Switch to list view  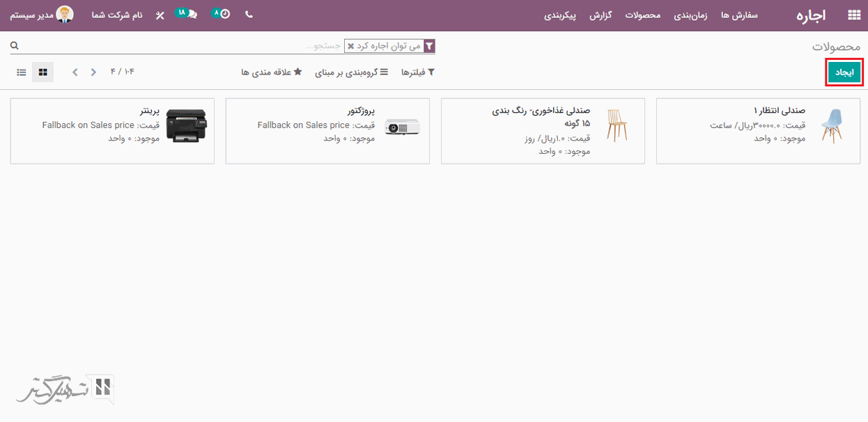point(22,72)
